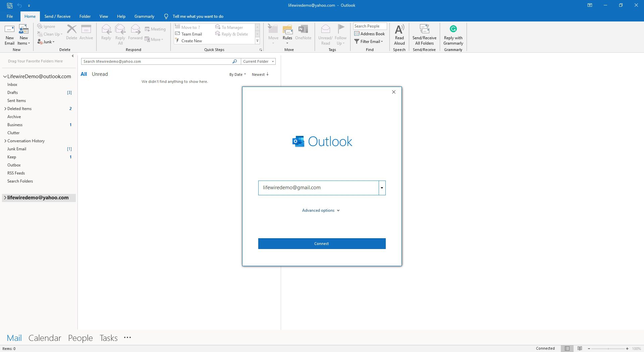
Task: Switch to Normal view in the status bar
Action: [x=567, y=349]
